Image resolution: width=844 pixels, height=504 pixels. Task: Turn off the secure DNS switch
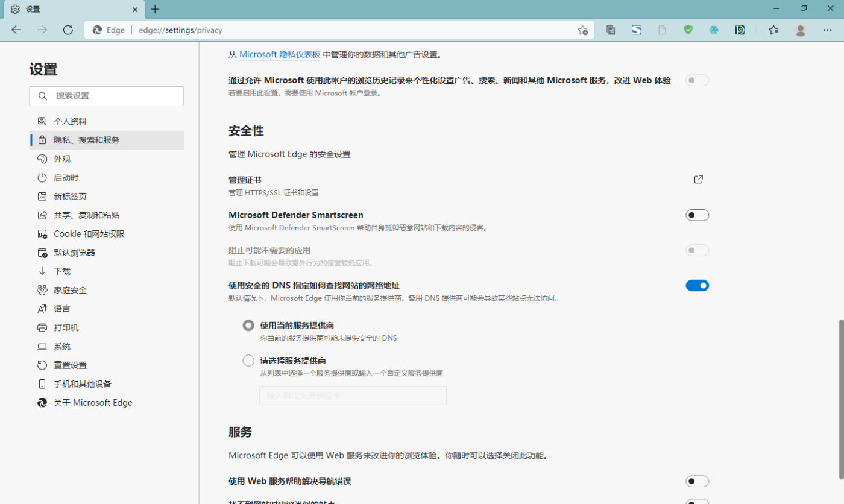[x=698, y=285]
